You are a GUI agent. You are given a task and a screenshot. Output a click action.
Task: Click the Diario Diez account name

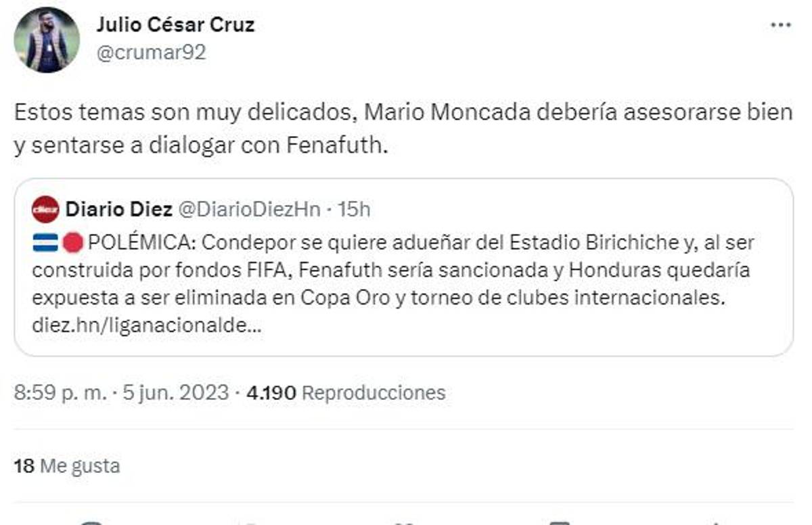click(118, 210)
